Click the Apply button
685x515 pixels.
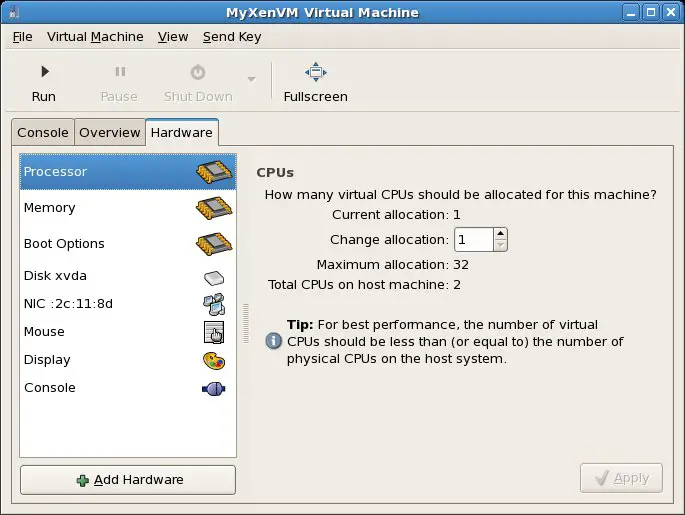point(621,478)
